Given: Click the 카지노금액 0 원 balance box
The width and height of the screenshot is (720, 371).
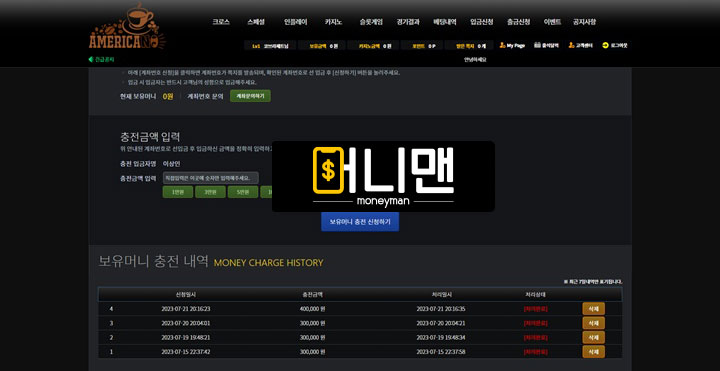Looking at the screenshot, I should tap(372, 45).
